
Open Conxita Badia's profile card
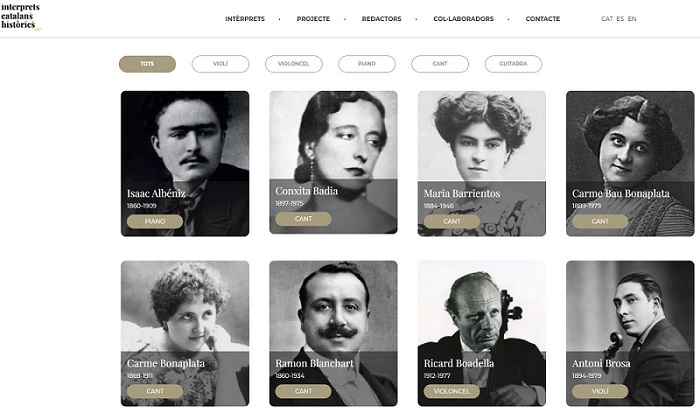(x=333, y=162)
